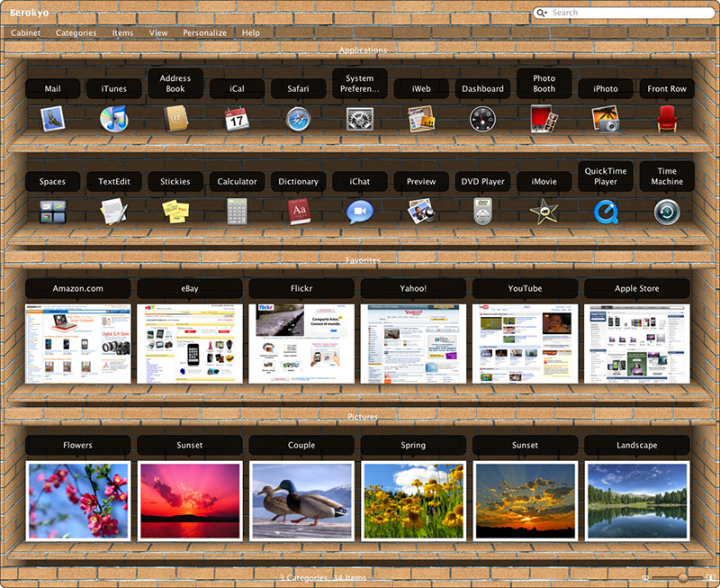
Task: Open the Cabinet menu
Action: coord(25,32)
